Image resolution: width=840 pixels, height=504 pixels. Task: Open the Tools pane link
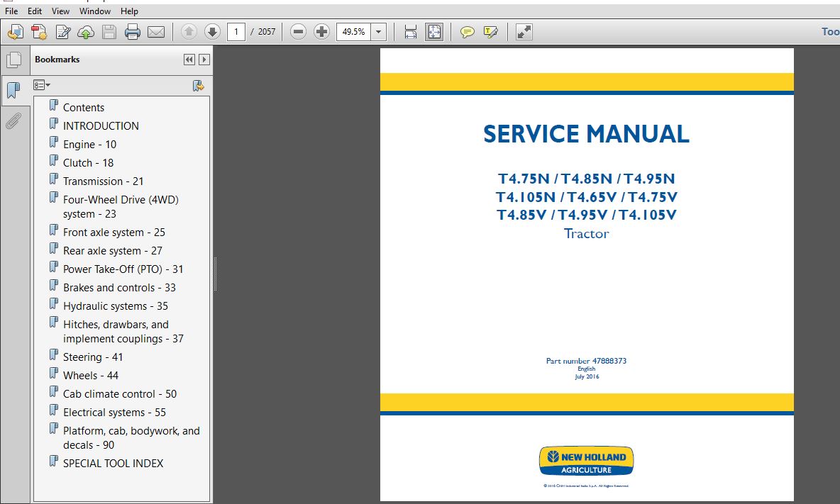pos(830,32)
